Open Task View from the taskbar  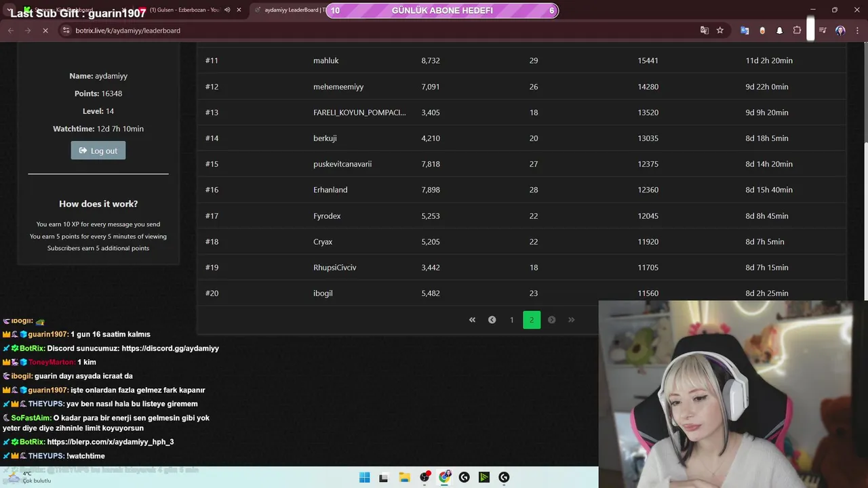[384, 477]
